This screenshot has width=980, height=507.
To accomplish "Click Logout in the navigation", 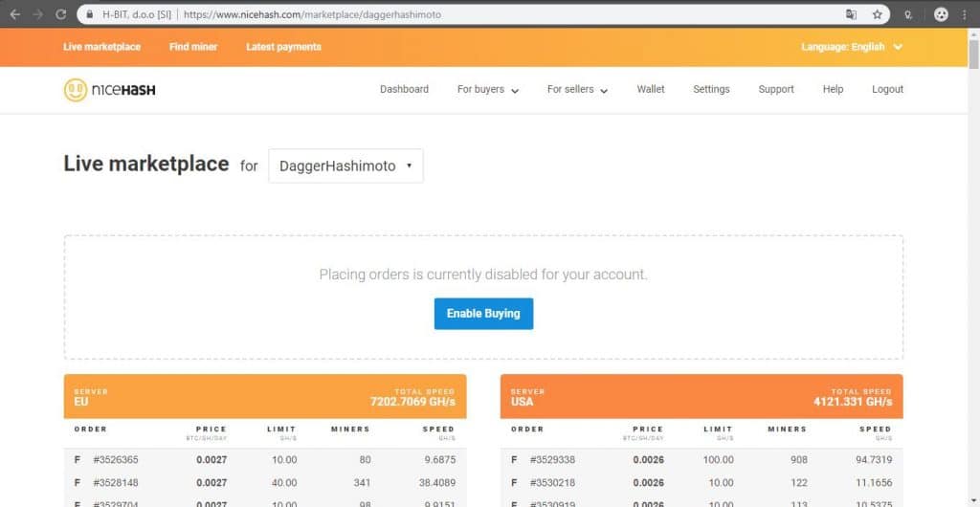I will point(887,89).
